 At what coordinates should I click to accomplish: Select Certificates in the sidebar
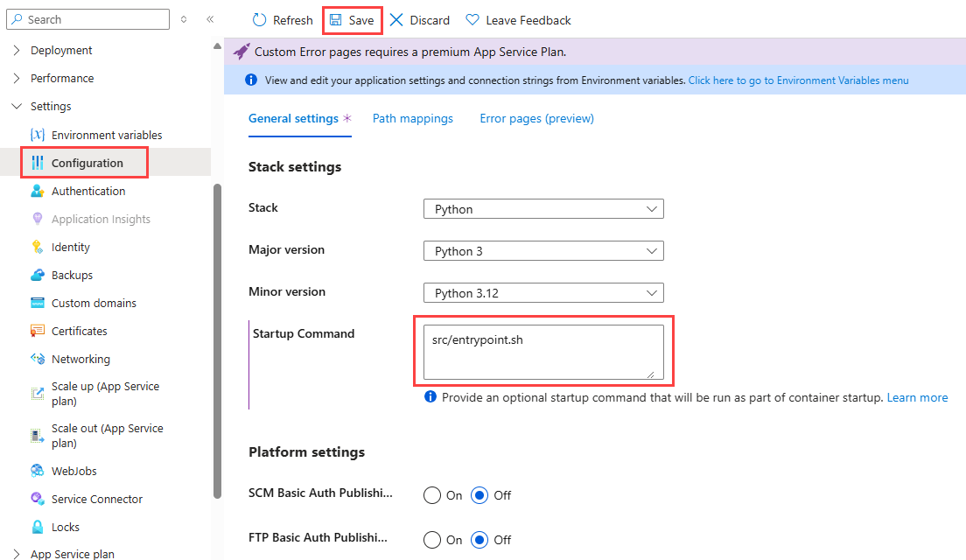(78, 330)
